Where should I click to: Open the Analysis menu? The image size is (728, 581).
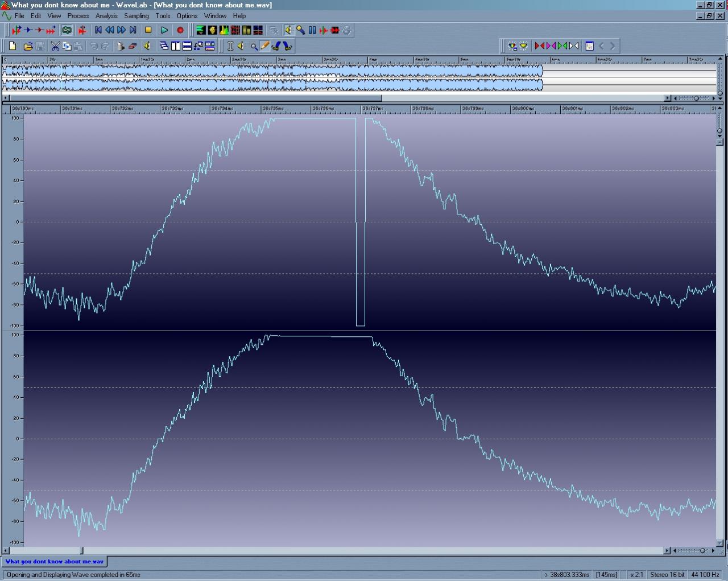tap(106, 16)
